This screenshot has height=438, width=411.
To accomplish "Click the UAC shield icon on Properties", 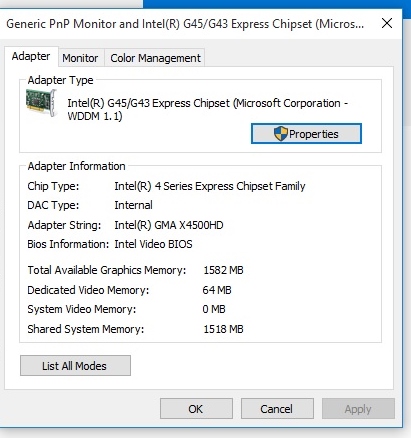I will [280, 134].
